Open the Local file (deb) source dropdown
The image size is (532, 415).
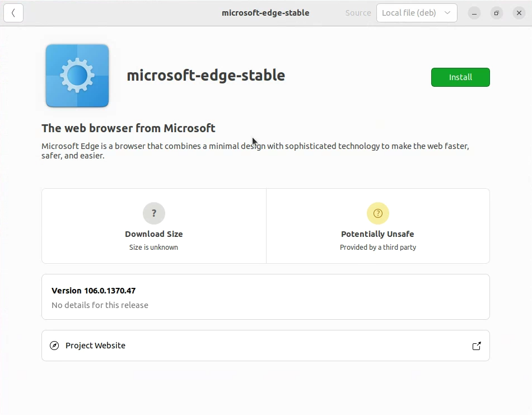[417, 12]
